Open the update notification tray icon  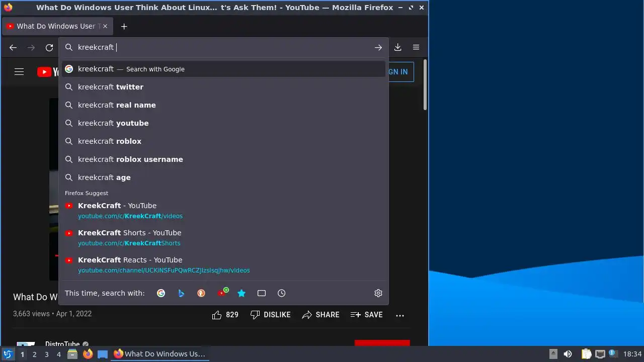(613, 353)
